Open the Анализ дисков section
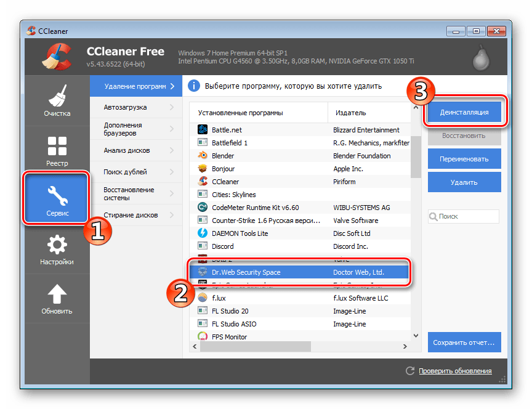Image resolution: width=532 pixels, height=409 pixels. click(127, 150)
